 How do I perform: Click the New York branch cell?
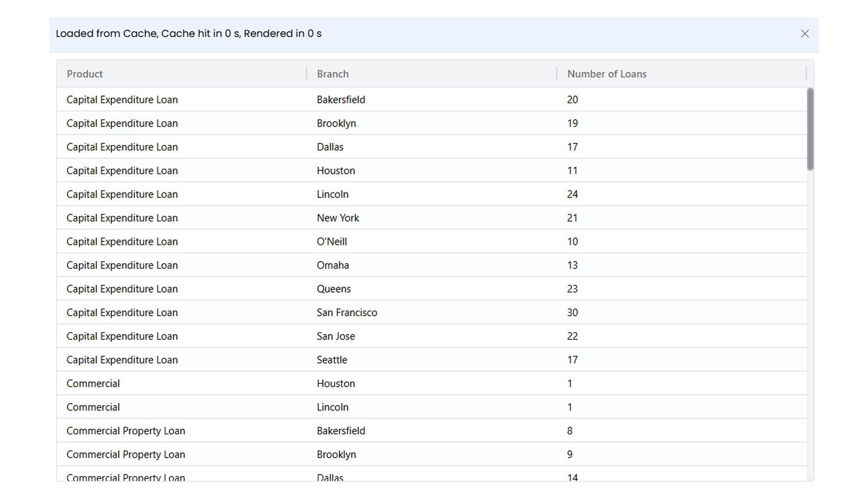tap(338, 218)
